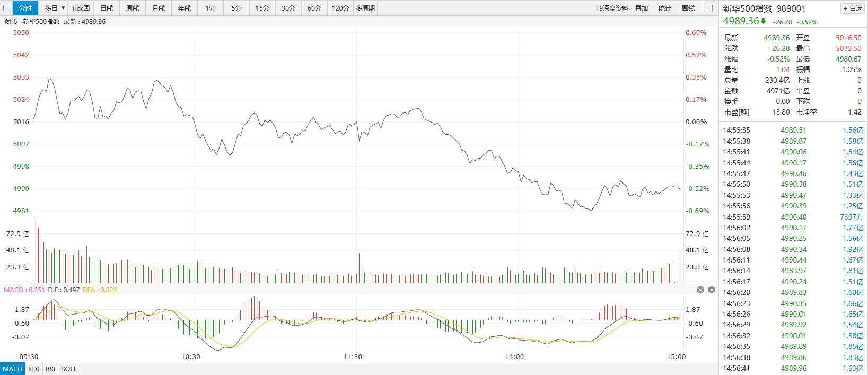This screenshot has width=868, height=375.
Task: Open 多周期 multi-period view
Action: coord(365,8)
